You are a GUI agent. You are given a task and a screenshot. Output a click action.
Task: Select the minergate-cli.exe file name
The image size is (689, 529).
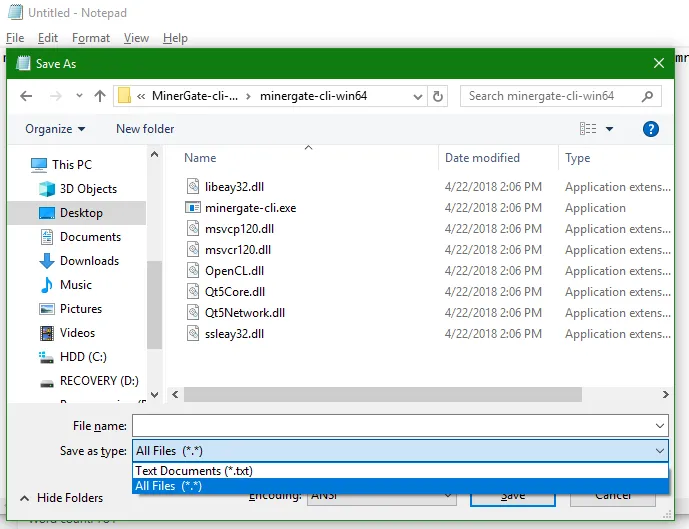coord(250,208)
